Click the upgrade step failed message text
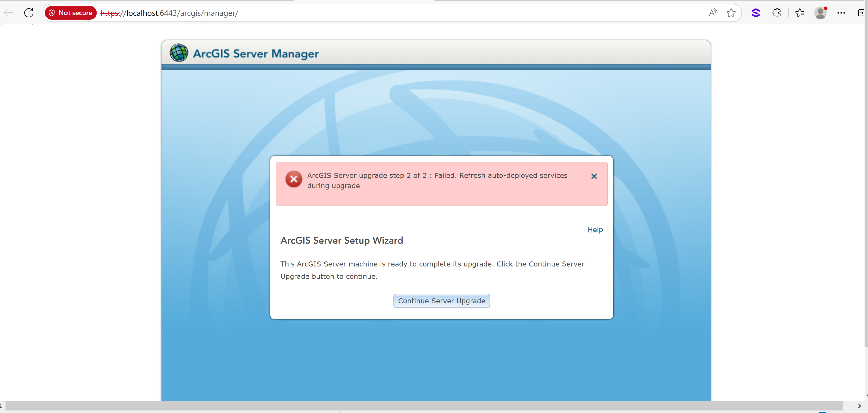This screenshot has width=868, height=413. pos(437,180)
